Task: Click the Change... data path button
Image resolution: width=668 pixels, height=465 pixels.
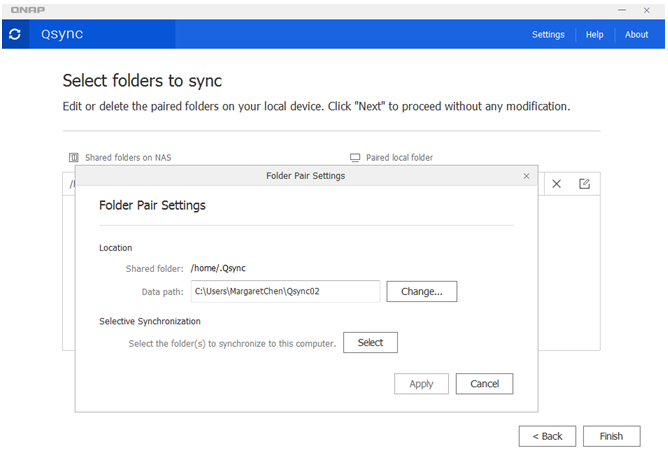Action: pos(422,292)
